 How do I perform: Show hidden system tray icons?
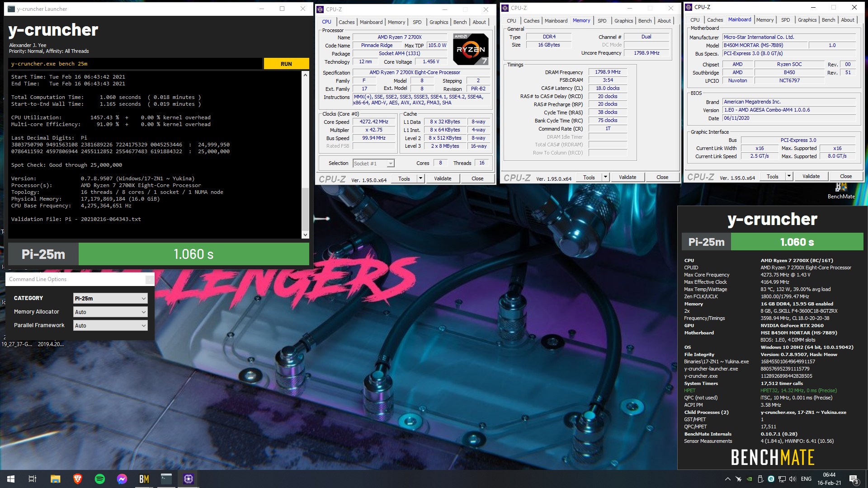point(727,479)
